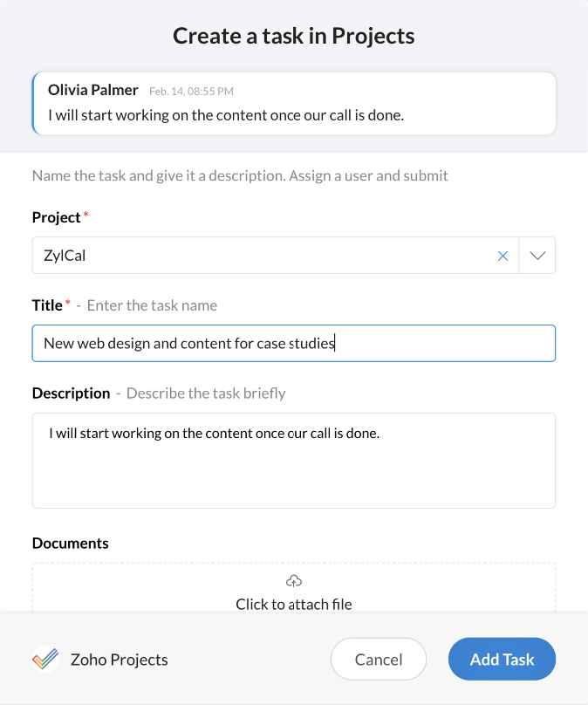The width and height of the screenshot is (588, 705).
Task: Click the 'Name the task' instruction text
Action: coord(240,175)
